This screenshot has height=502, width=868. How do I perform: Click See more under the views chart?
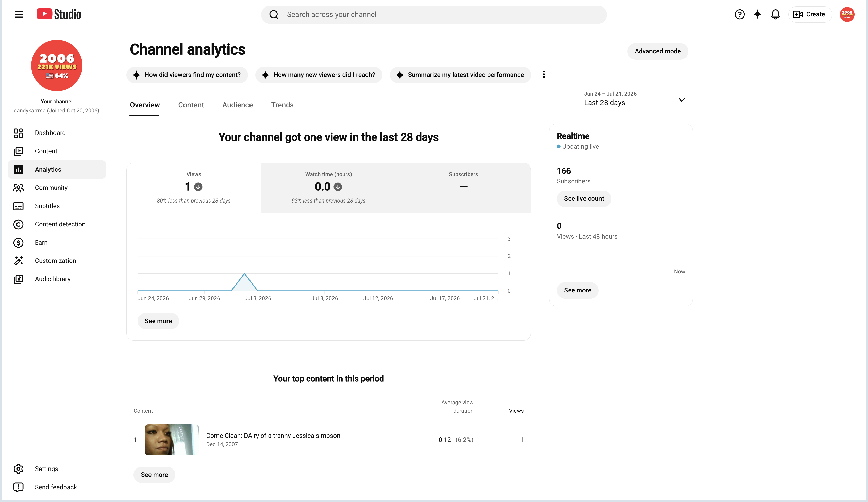click(x=158, y=321)
